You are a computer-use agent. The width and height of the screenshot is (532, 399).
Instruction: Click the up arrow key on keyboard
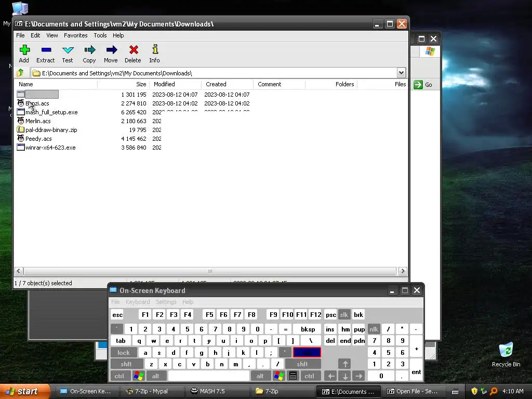(x=345, y=364)
